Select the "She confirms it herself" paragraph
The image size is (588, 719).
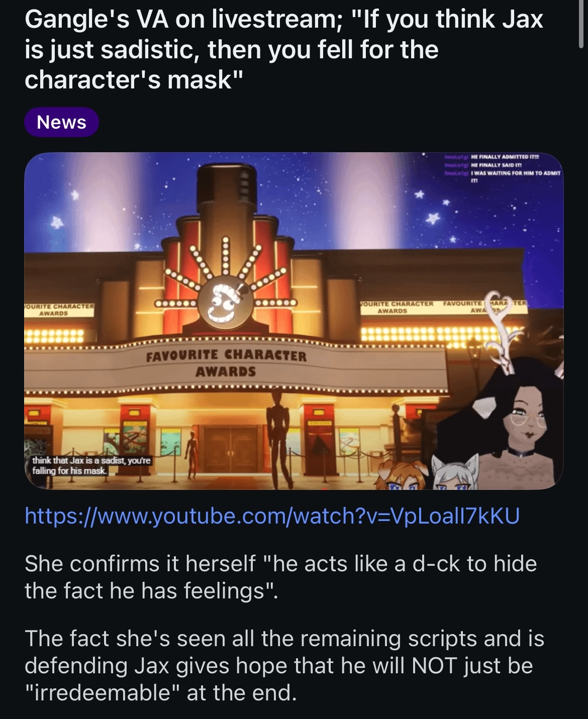281,577
